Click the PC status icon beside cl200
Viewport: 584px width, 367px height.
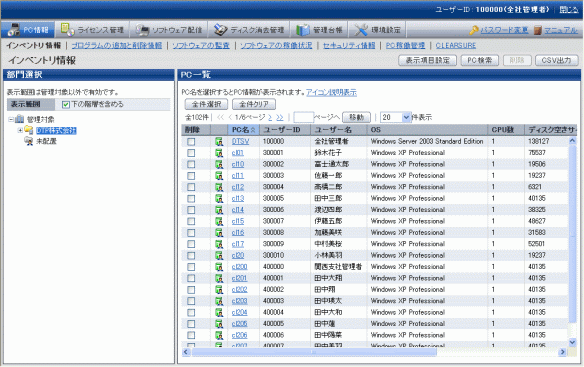[219, 267]
